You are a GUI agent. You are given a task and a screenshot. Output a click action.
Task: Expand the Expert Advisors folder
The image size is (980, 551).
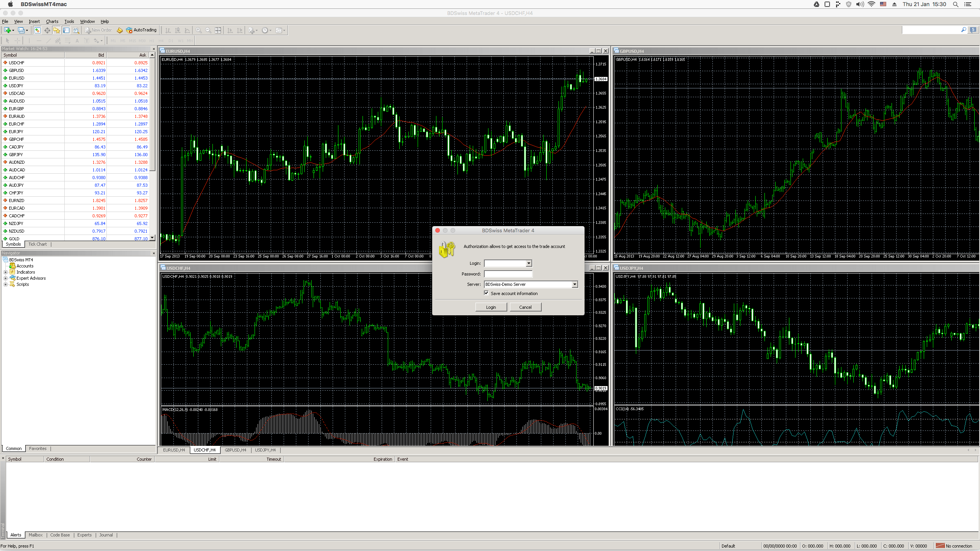click(x=5, y=278)
